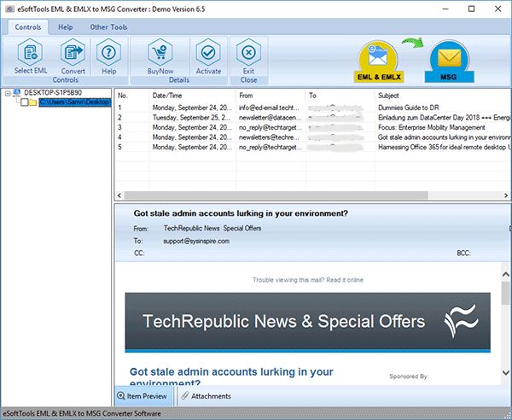Click the TechRepublic News & Special Offers banner
Screen dimensions: 512x420
(x=307, y=322)
